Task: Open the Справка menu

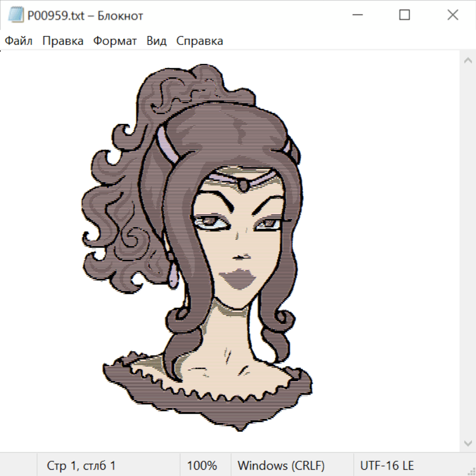Action: tap(199, 41)
